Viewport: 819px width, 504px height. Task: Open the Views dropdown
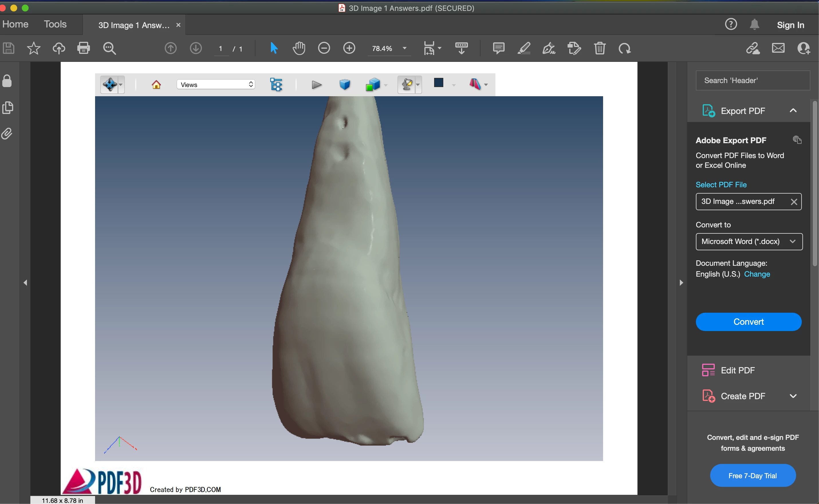(x=216, y=85)
